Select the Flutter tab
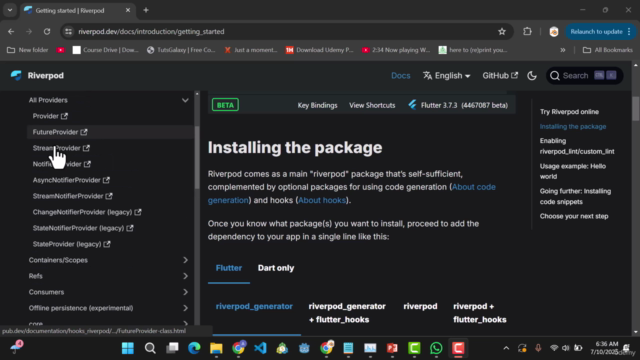The height and width of the screenshot is (360, 640). click(x=229, y=268)
